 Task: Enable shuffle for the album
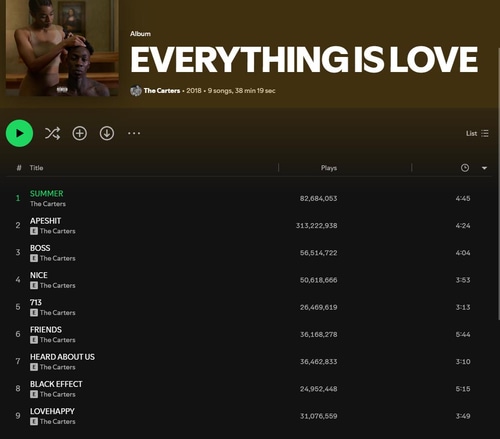tap(52, 133)
